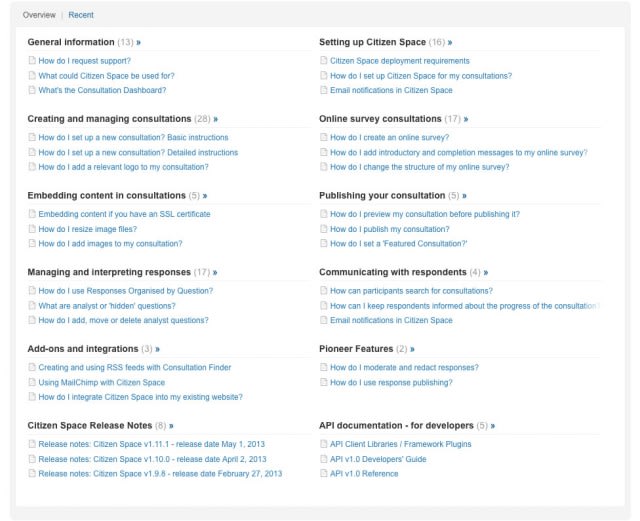The height and width of the screenshot is (521, 640).
Task: Click document icon beside 'Using MailChimp with Citizen Space'
Action: click(32, 382)
